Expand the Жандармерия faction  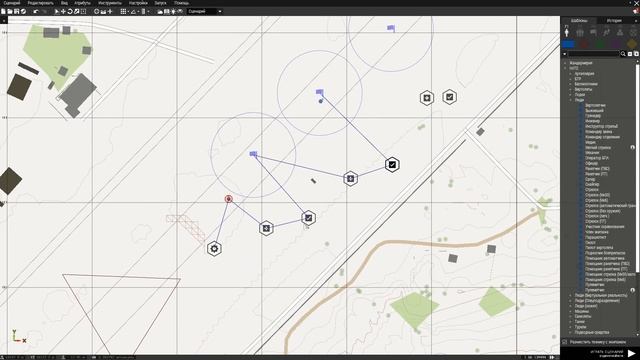coord(565,63)
